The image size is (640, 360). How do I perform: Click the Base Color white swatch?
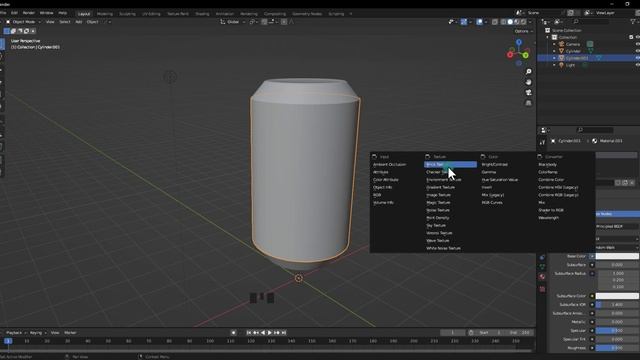[x=617, y=256]
